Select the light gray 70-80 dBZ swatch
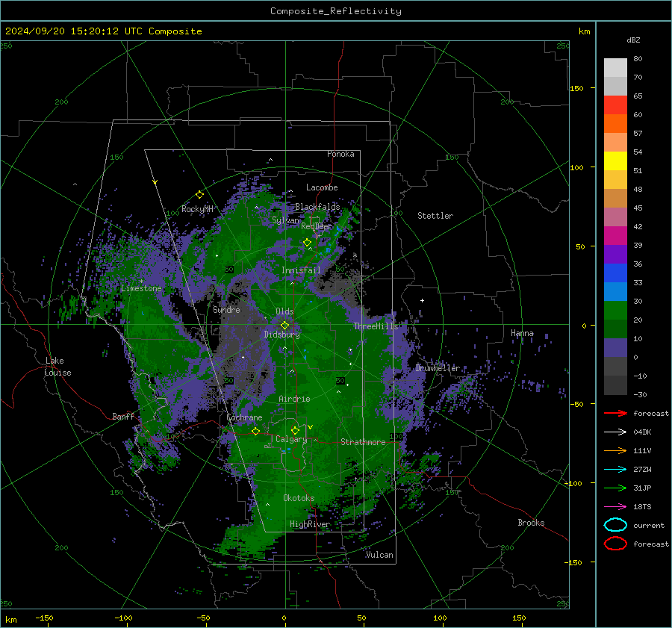The width and height of the screenshot is (672, 628). [x=615, y=68]
